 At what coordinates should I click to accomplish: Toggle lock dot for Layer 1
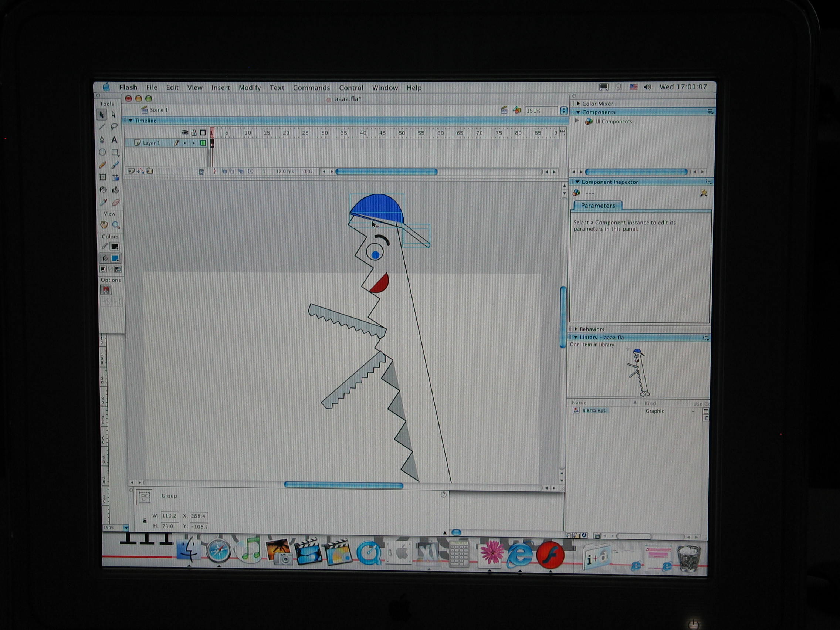[194, 143]
